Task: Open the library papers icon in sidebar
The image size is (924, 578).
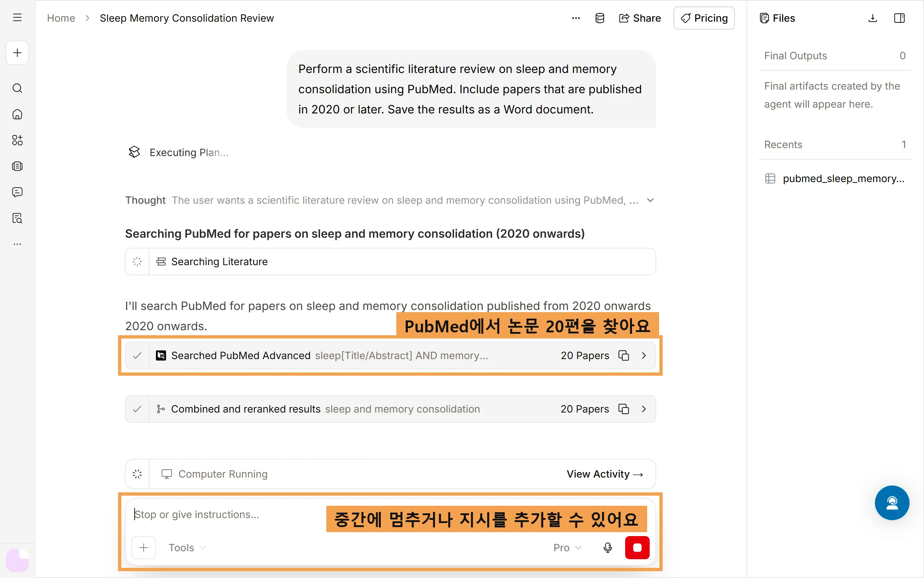Action: point(17,166)
